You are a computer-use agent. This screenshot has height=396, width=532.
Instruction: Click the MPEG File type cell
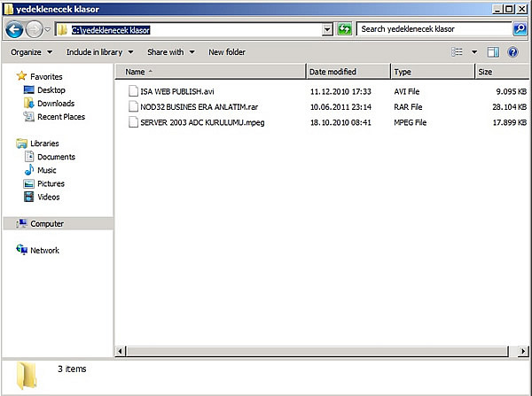pos(410,123)
